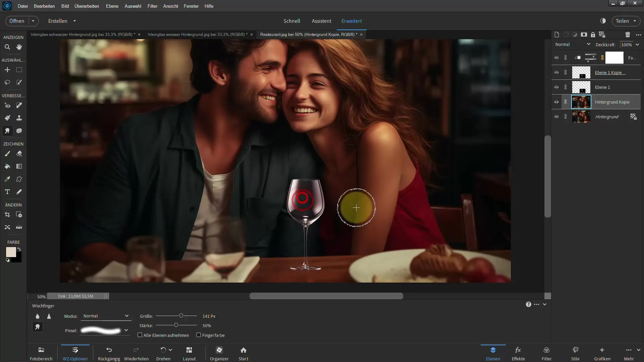Viewport: 644px width, 362px height.
Task: Toggle visibility of Hintergrund Kopie layer
Action: pos(556,102)
